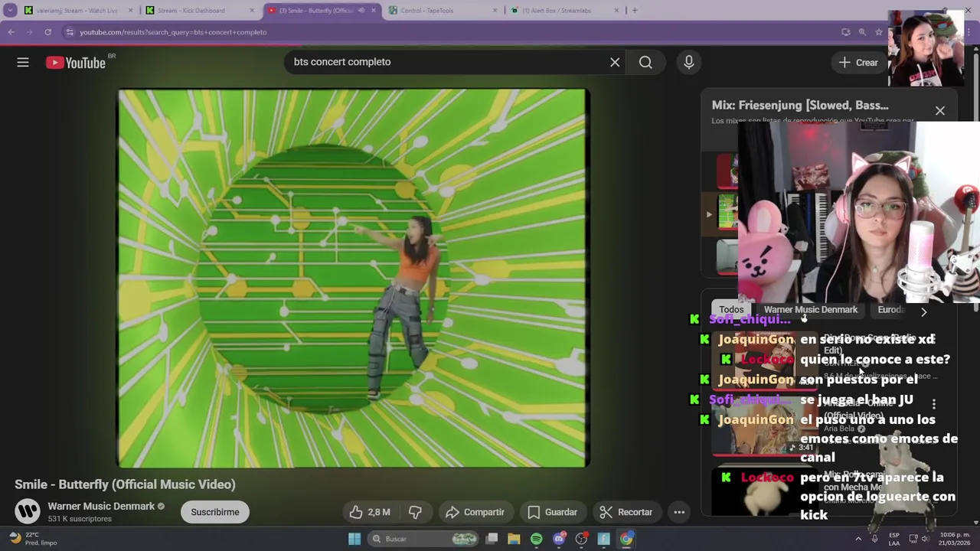Open Chrome zoom magnifier in address bar

click(862, 32)
